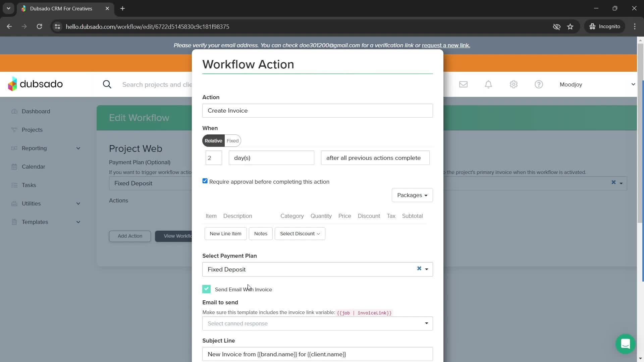Open the after all previous actions complete dropdown

pos(375,158)
